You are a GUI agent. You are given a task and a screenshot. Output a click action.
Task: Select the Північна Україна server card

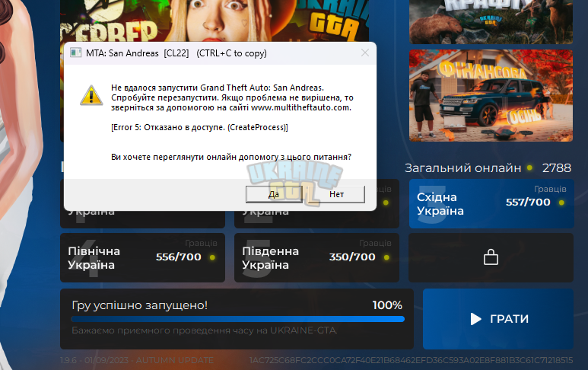click(x=142, y=257)
